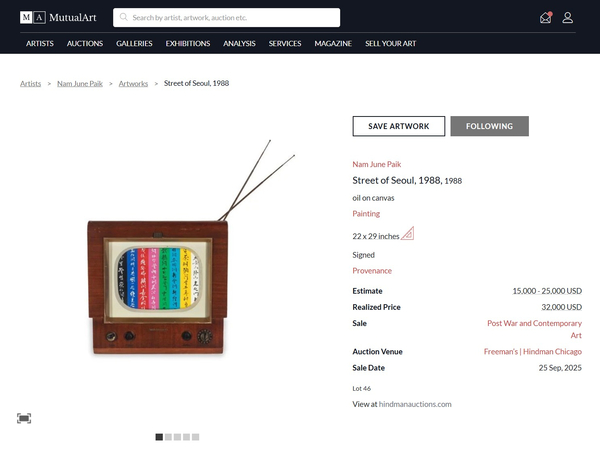The image size is (600, 451).
Task: Click the search magnifier icon
Action: 124,17
